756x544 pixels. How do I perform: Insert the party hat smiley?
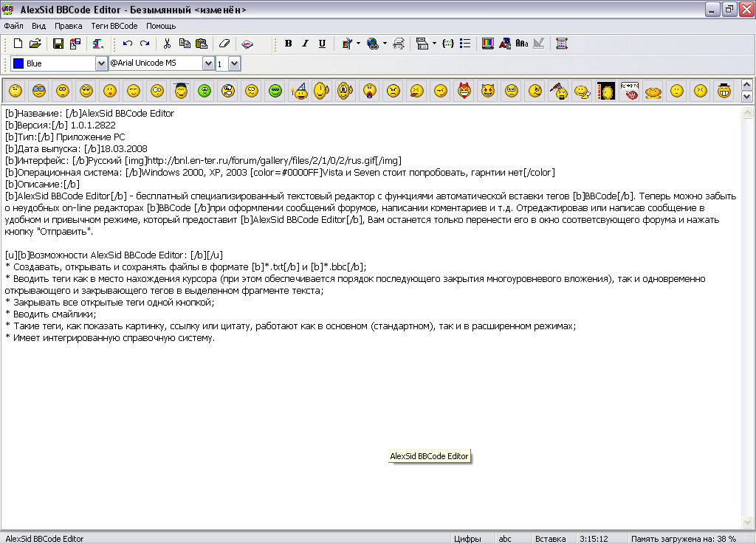299,91
